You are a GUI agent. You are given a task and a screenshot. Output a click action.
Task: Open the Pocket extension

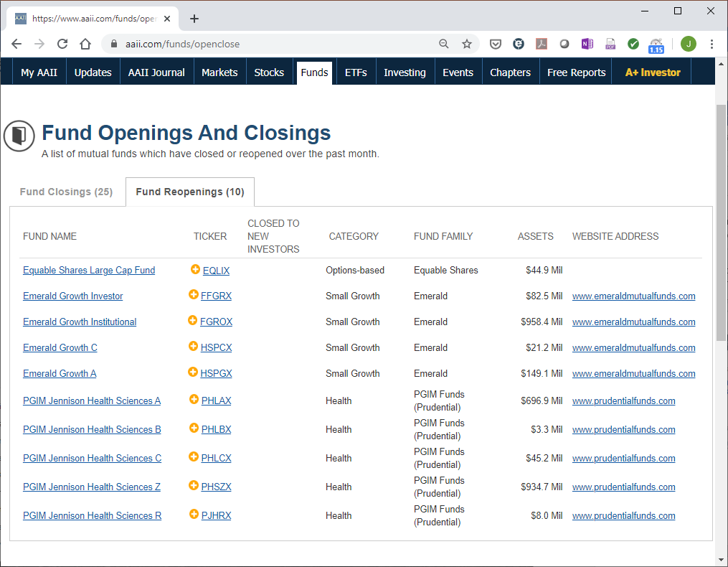[496, 44]
